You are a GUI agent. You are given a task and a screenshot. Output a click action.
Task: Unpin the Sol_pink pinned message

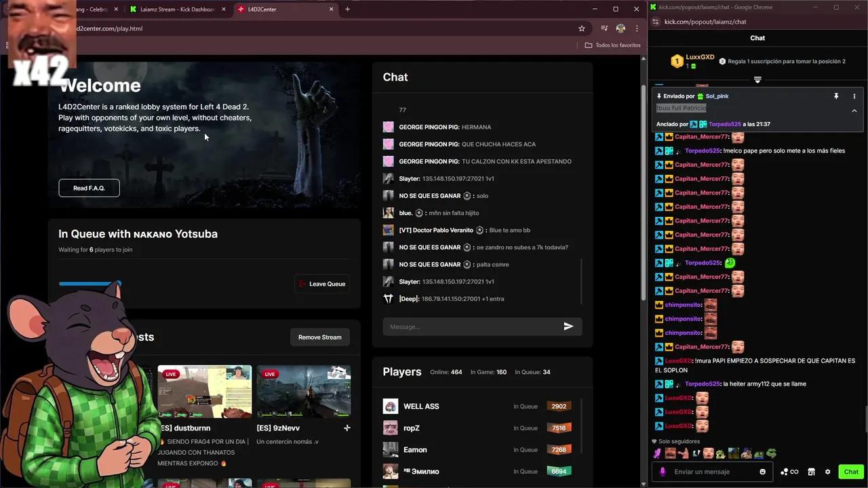[x=837, y=96]
